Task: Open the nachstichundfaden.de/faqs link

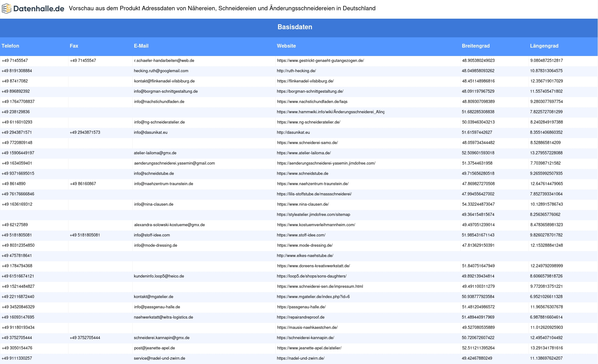Action: click(312, 102)
